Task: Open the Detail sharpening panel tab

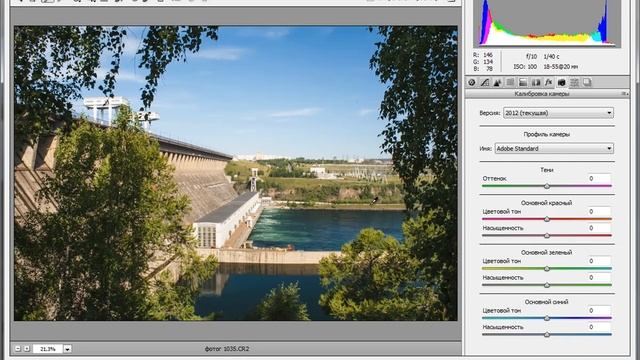Action: [497, 82]
